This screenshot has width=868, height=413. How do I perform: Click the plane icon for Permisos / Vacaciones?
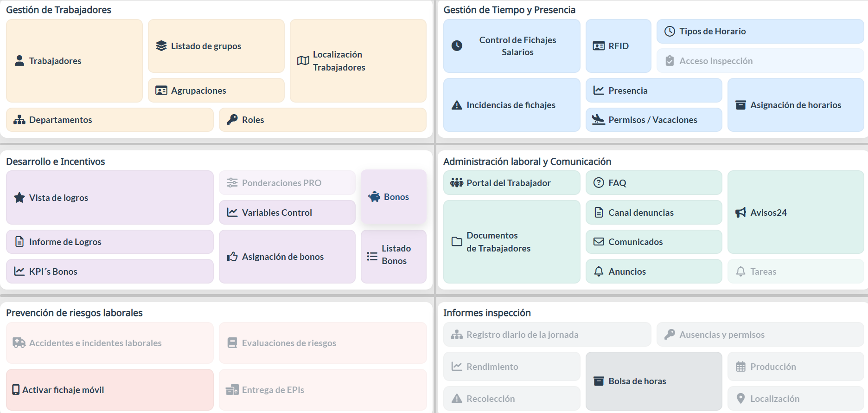click(x=599, y=120)
